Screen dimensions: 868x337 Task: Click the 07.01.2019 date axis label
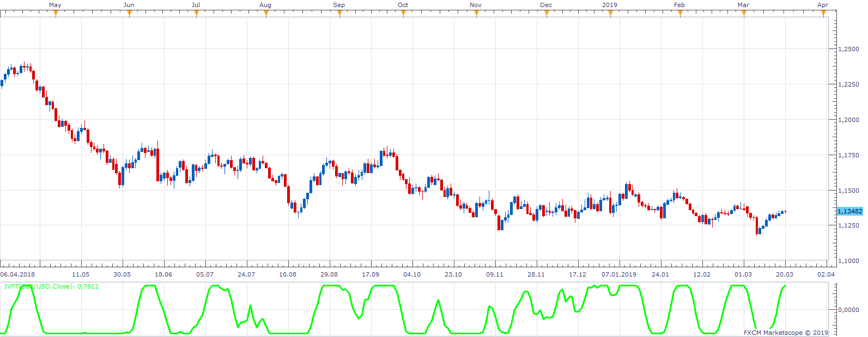619,274
